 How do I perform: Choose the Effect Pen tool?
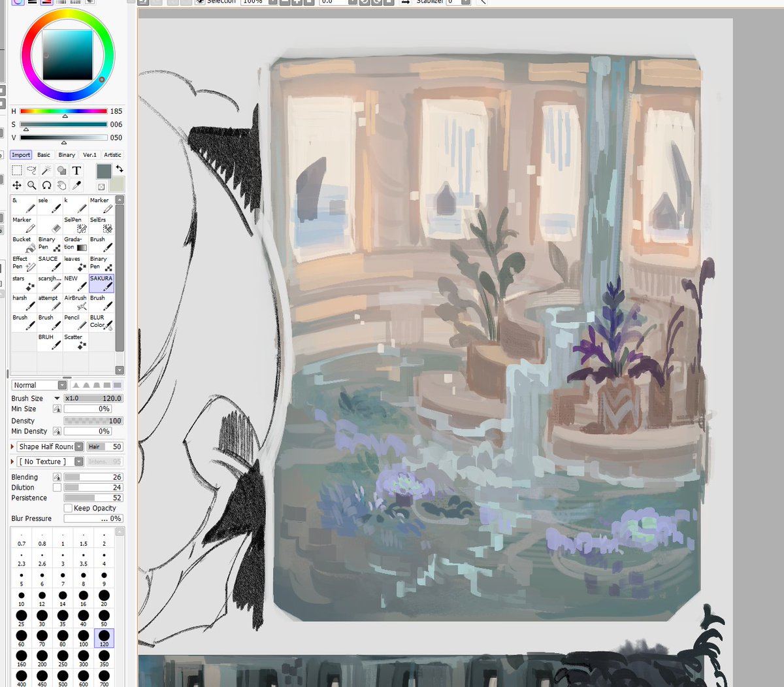pos(24,263)
